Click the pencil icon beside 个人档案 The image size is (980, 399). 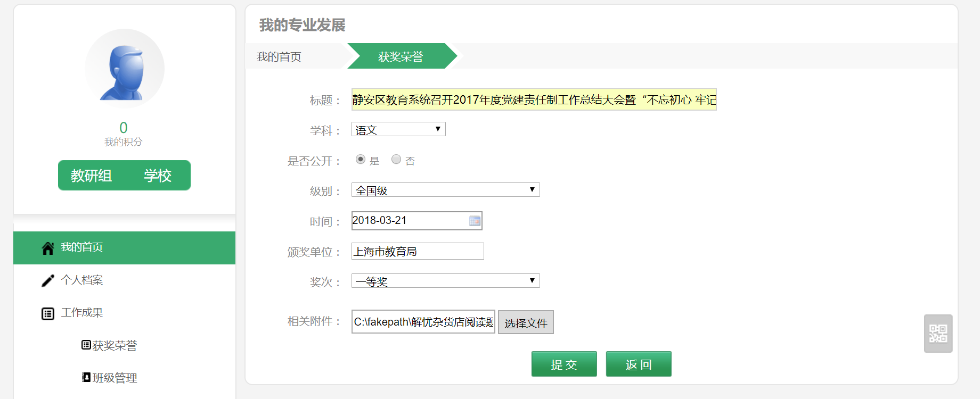[48, 280]
